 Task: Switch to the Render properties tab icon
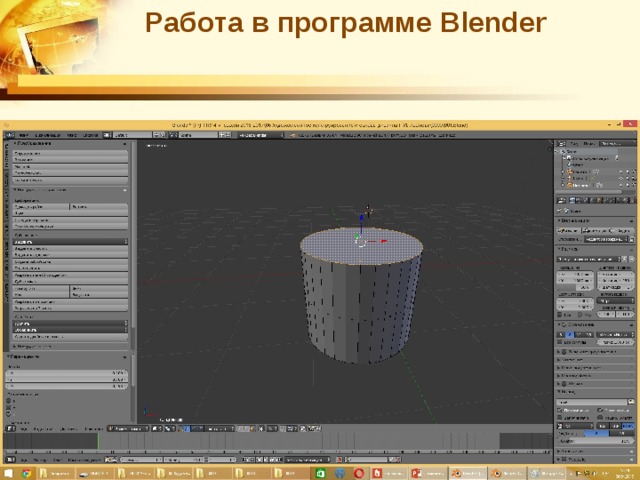[x=573, y=200]
